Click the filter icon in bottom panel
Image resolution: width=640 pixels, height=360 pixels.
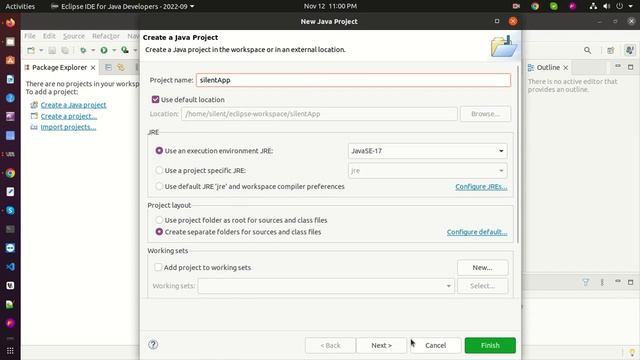click(x=586, y=282)
